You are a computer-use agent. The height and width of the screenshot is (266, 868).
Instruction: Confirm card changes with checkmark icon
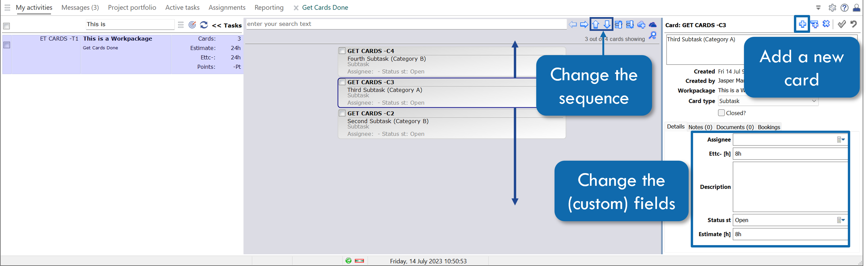click(x=841, y=24)
